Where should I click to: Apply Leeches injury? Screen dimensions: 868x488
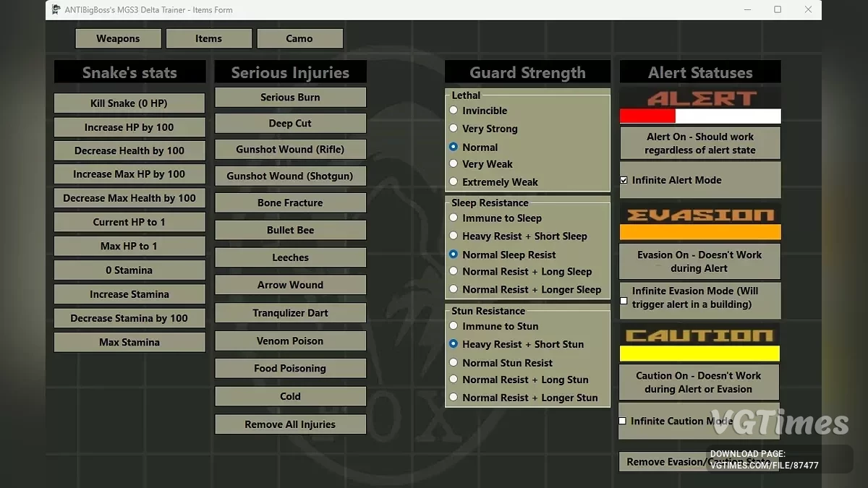[x=290, y=257]
